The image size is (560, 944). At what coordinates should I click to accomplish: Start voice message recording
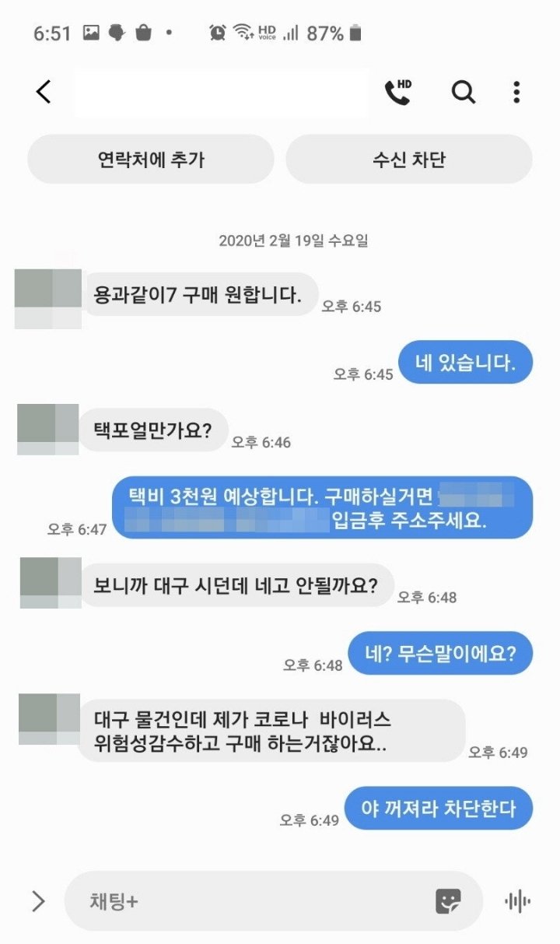(x=518, y=901)
